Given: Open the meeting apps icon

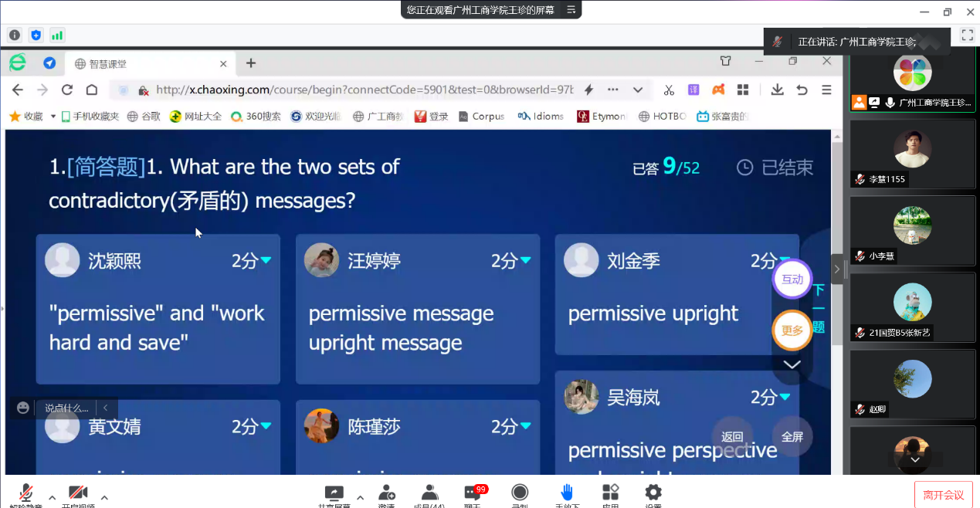Looking at the screenshot, I should [x=610, y=494].
